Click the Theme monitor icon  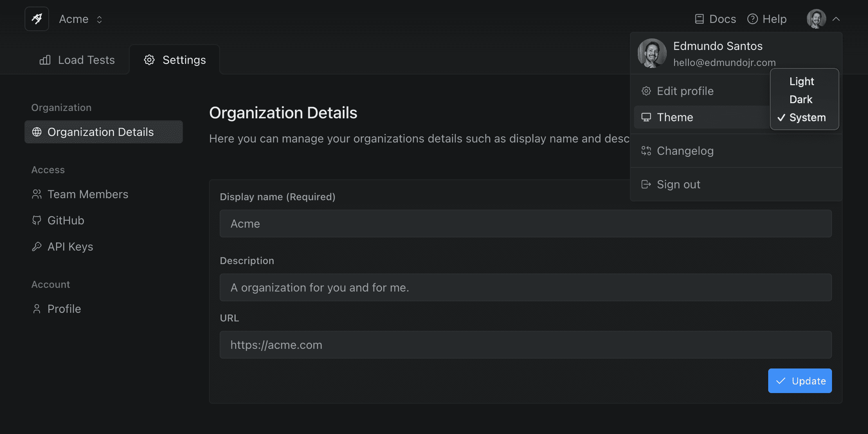[x=646, y=117]
